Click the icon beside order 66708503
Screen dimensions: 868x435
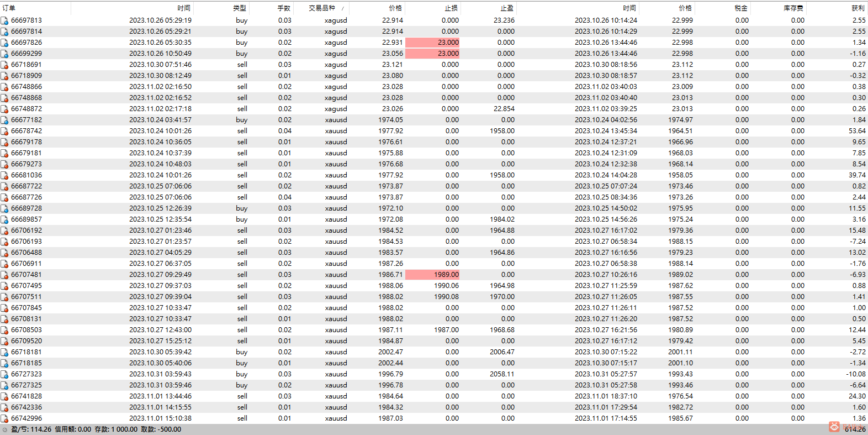[x=4, y=330]
